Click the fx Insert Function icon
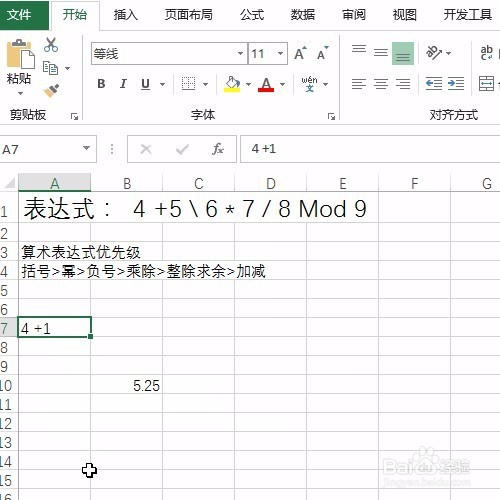 218,149
